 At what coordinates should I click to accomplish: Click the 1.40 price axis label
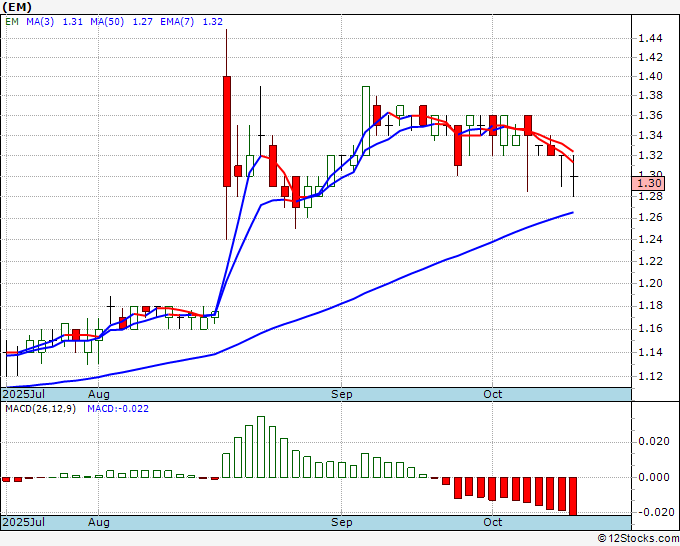coord(650,76)
